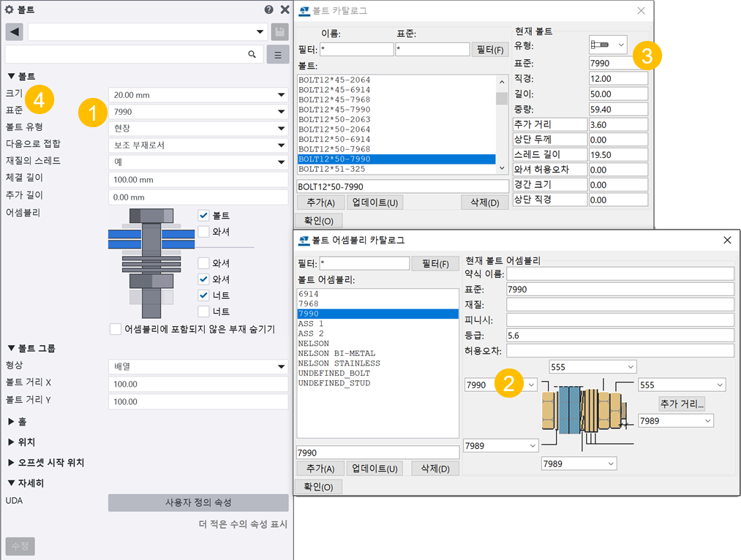Click the 사용자 정의 속성 button
The width and height of the screenshot is (741, 560).
click(x=198, y=503)
